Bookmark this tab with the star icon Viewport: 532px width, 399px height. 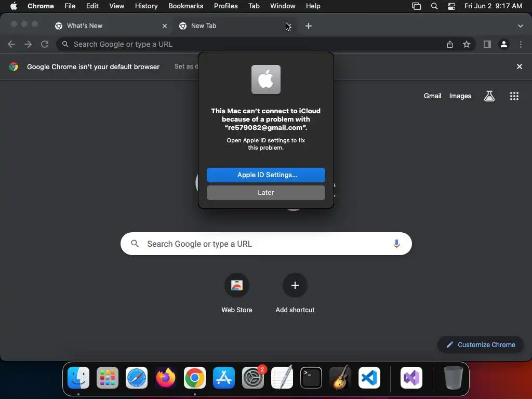[x=467, y=44]
